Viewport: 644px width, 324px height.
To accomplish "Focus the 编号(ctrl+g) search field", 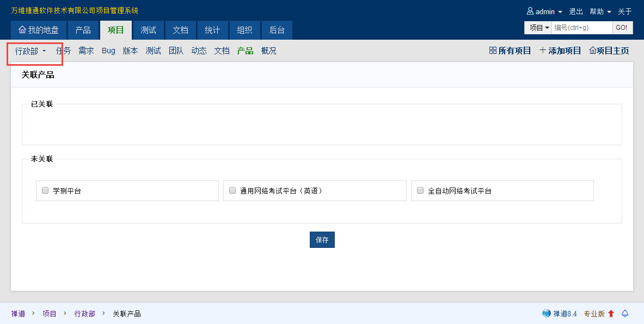I will [582, 28].
